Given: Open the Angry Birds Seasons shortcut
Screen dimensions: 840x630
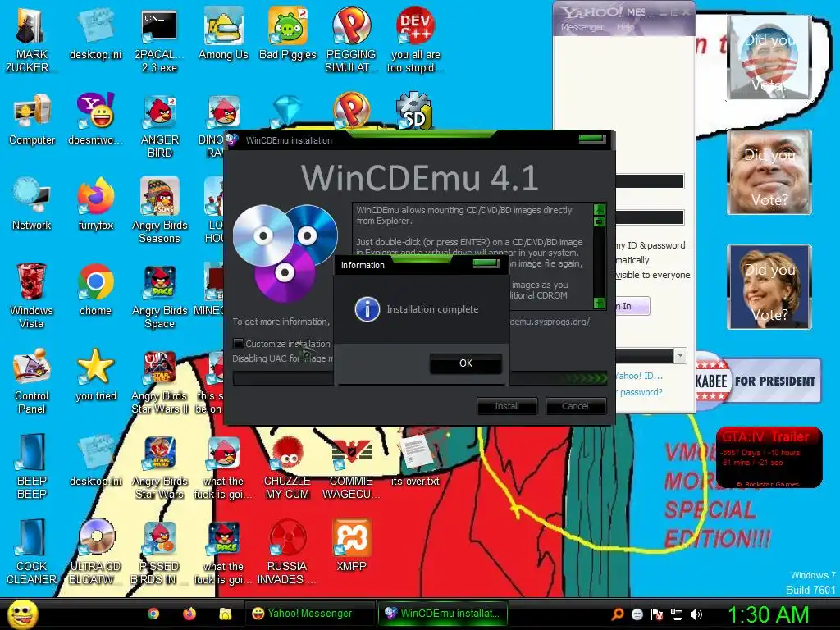Looking at the screenshot, I should coord(159,210).
